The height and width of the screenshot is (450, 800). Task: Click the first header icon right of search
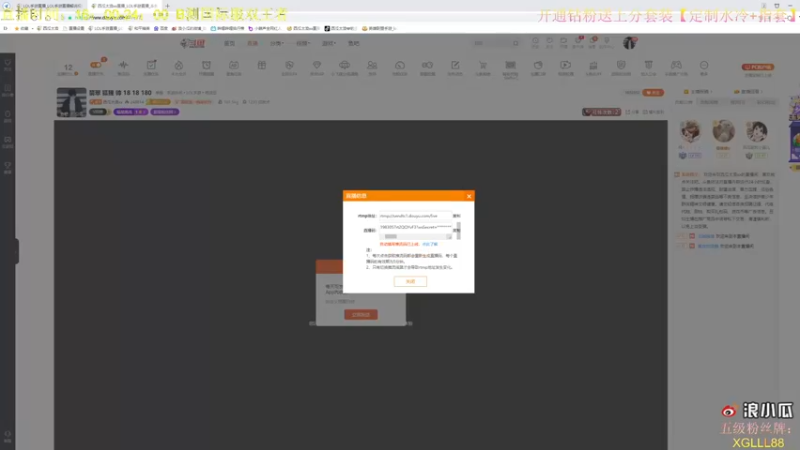click(535, 42)
